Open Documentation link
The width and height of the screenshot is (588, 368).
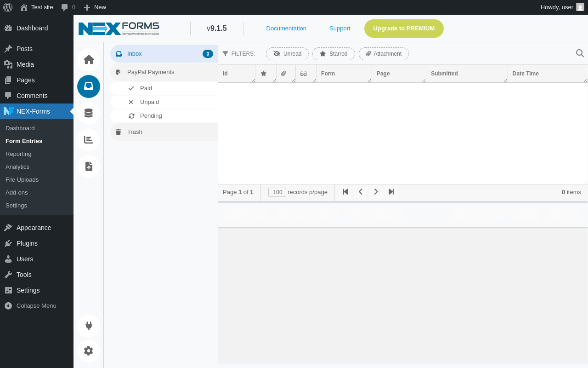(x=286, y=29)
